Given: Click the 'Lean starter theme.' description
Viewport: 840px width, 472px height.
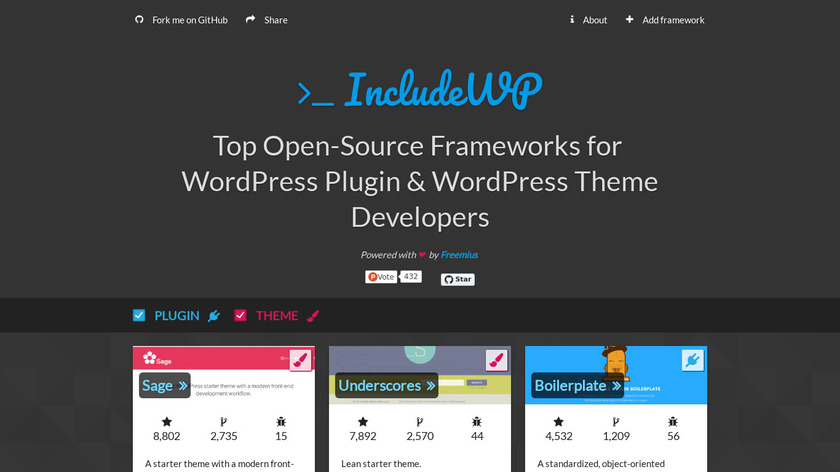Looking at the screenshot, I should coord(381,463).
